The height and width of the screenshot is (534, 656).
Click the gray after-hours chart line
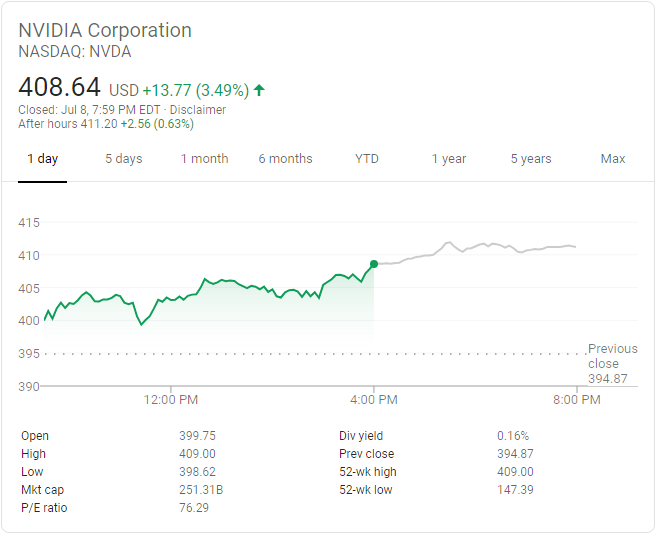coord(480,245)
